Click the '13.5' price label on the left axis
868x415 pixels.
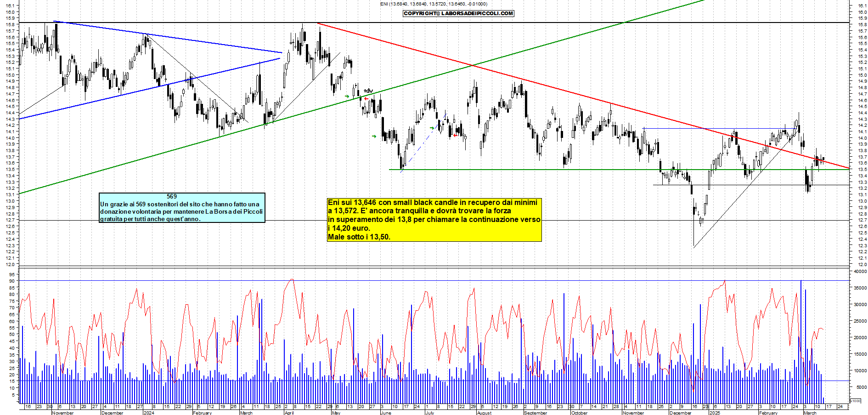tap(10, 170)
